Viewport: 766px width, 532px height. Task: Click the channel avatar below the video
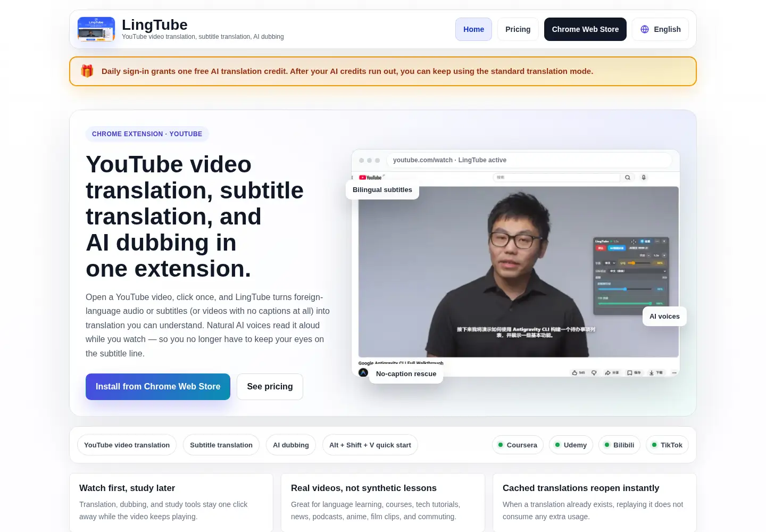pos(363,373)
